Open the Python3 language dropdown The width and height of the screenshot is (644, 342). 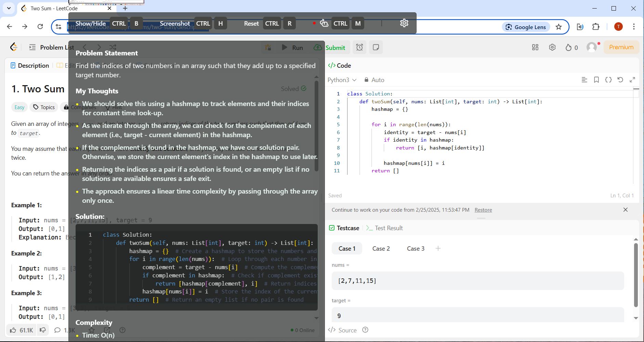coord(342,80)
